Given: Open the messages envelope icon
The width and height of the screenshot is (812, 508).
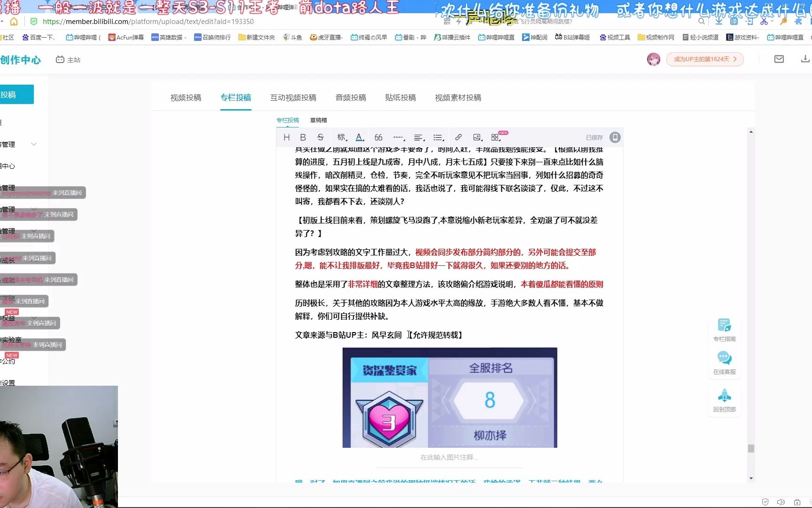Looking at the screenshot, I should [779, 59].
